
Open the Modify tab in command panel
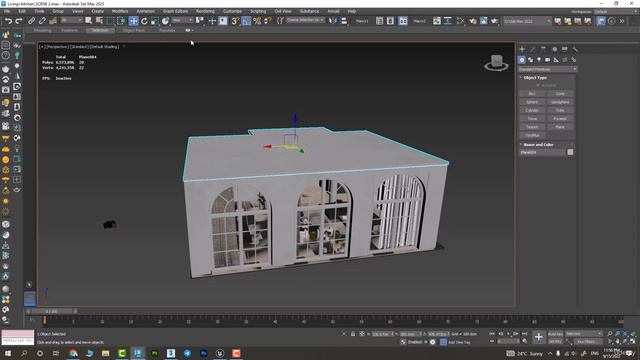click(x=533, y=49)
